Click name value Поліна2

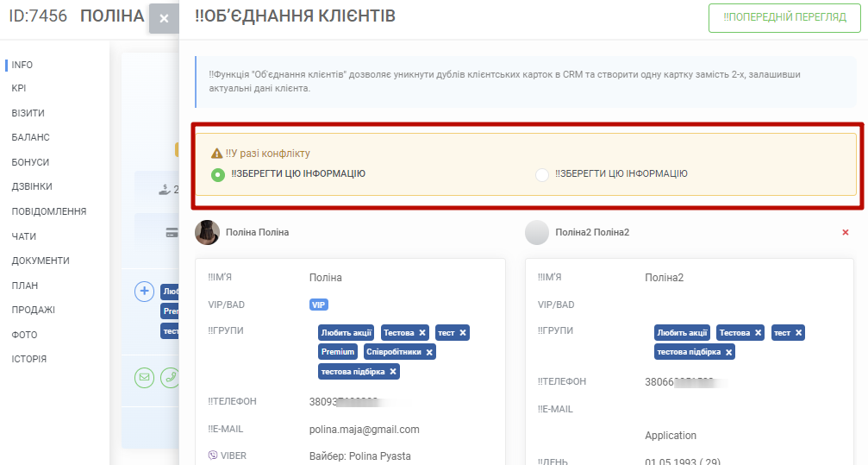click(665, 278)
